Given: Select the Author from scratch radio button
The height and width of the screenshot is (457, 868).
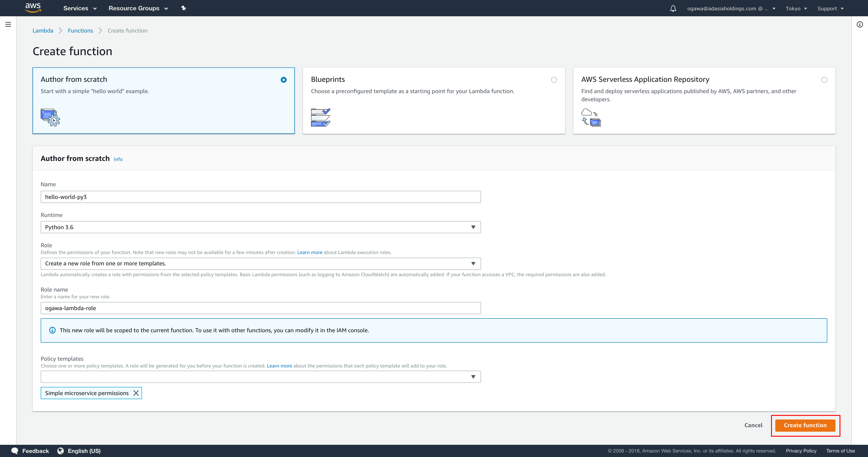Looking at the screenshot, I should click(x=283, y=80).
